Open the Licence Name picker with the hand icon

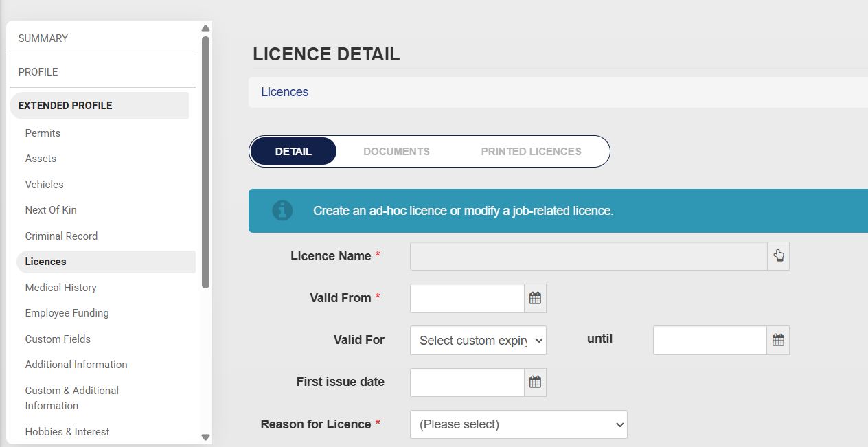point(779,255)
